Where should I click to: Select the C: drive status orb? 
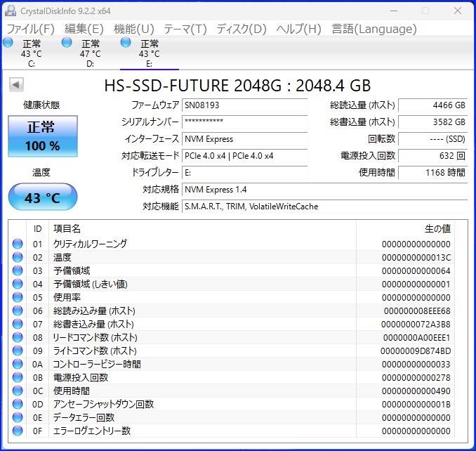pyautogui.click(x=8, y=44)
